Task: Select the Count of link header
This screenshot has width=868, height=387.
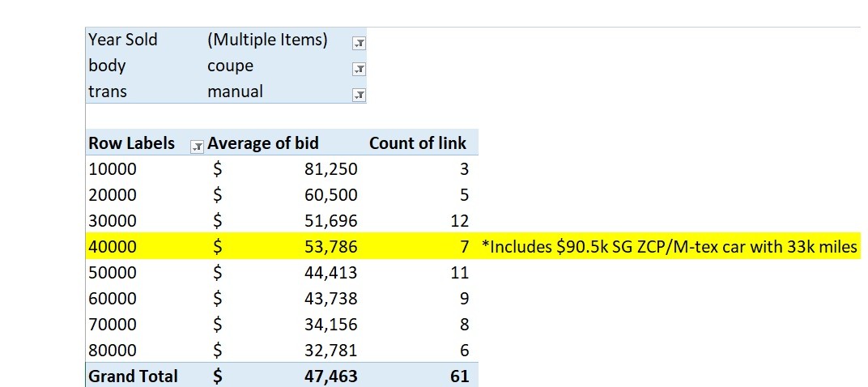Action: click(x=418, y=143)
